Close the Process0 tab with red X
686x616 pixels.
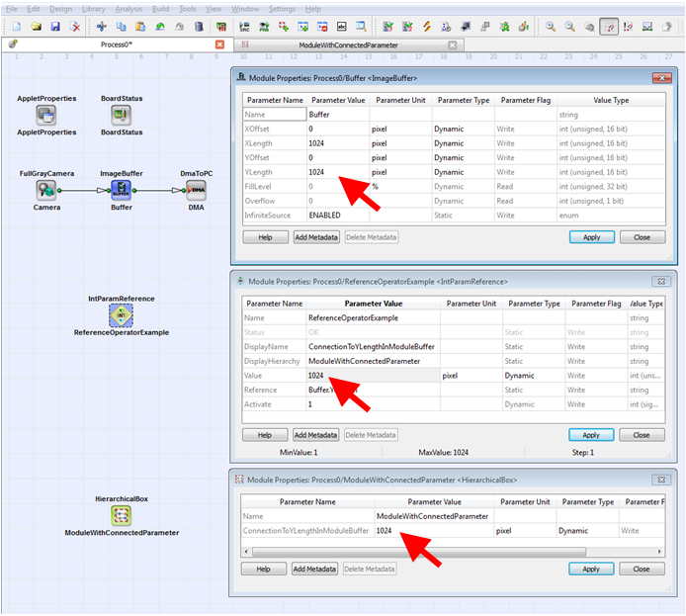(219, 45)
